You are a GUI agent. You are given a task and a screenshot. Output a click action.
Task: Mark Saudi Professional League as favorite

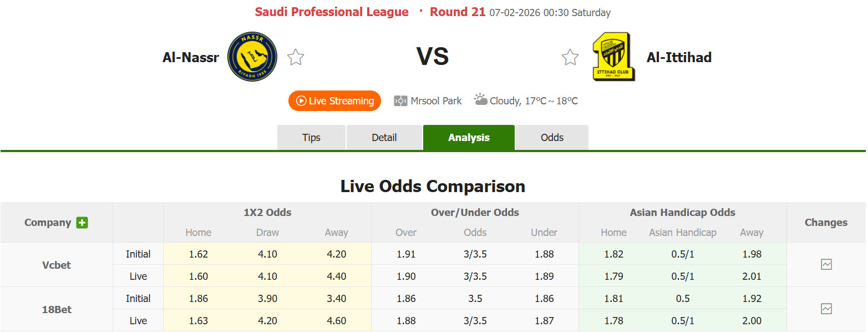(332, 12)
